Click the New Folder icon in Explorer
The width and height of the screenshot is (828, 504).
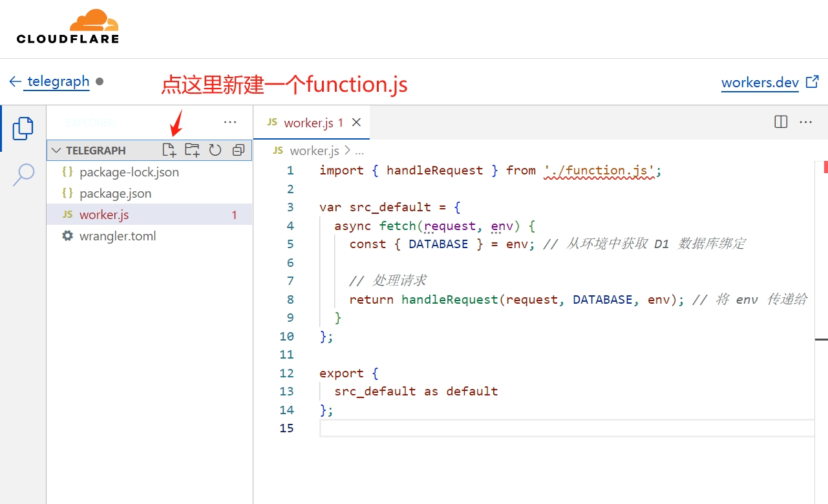point(192,150)
